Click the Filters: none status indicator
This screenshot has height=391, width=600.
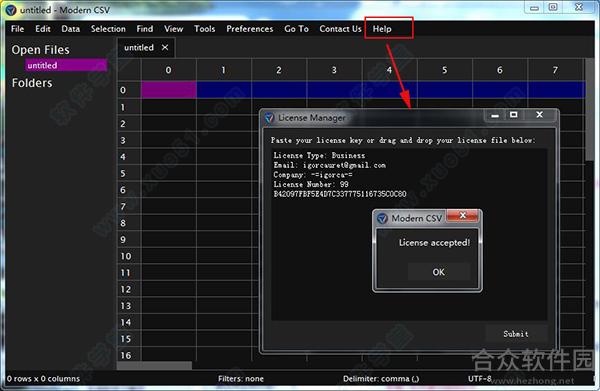point(241,379)
